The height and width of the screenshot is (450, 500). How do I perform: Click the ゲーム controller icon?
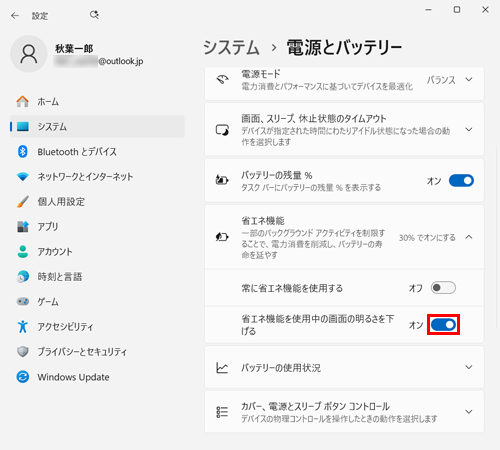(23, 301)
